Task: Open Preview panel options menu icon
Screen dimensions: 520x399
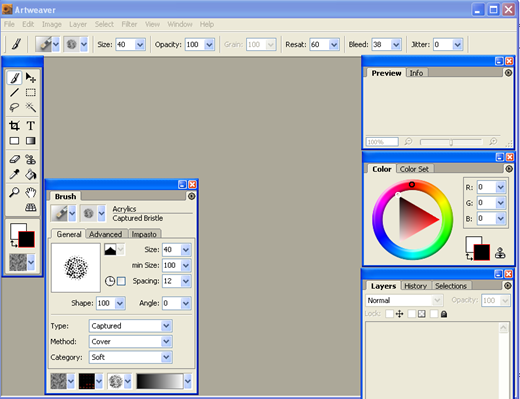Action: coord(508,73)
